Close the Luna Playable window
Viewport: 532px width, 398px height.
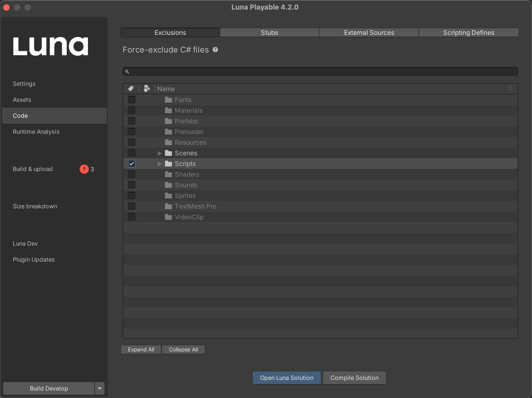(6, 7)
